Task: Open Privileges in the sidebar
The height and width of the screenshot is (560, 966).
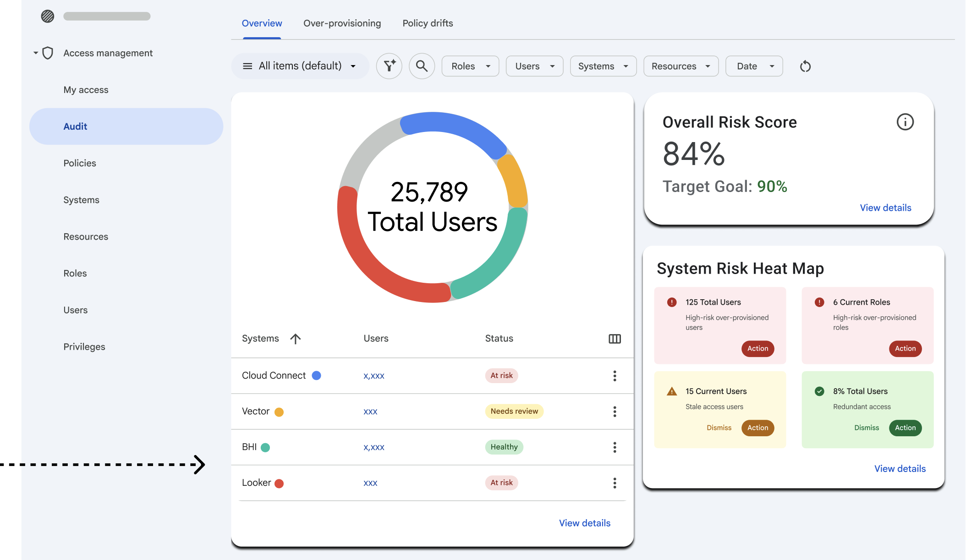Action: [84, 347]
